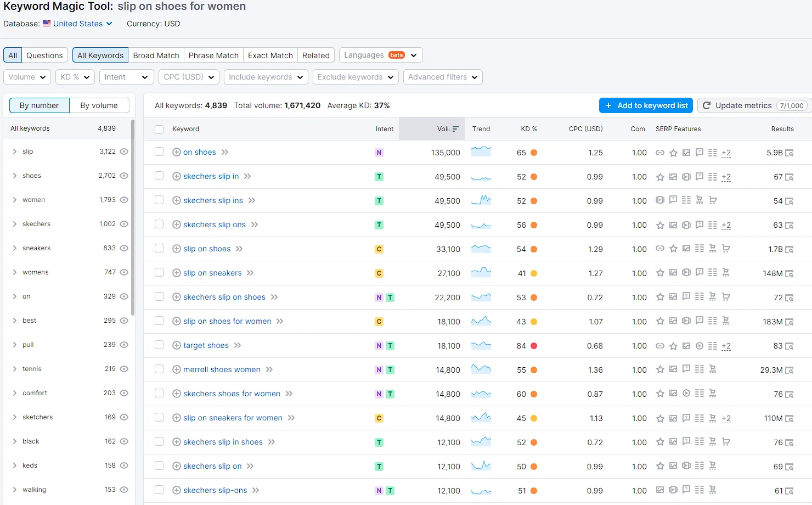Open the KD % filter dropdown
812x505 pixels.
coord(75,77)
